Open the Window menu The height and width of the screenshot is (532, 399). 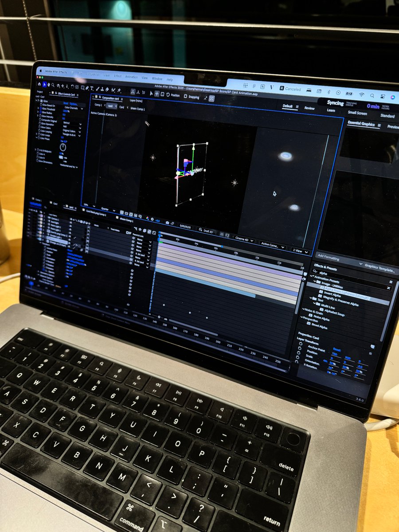click(157, 78)
